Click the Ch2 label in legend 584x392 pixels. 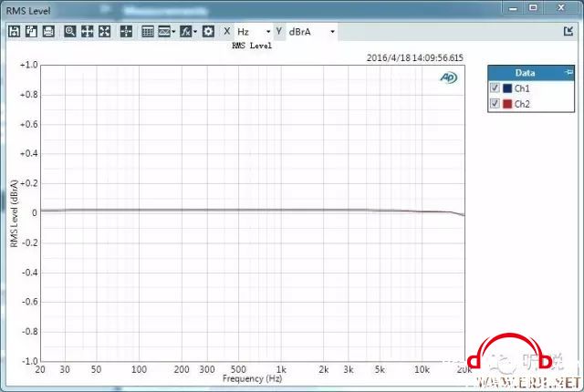(x=522, y=104)
